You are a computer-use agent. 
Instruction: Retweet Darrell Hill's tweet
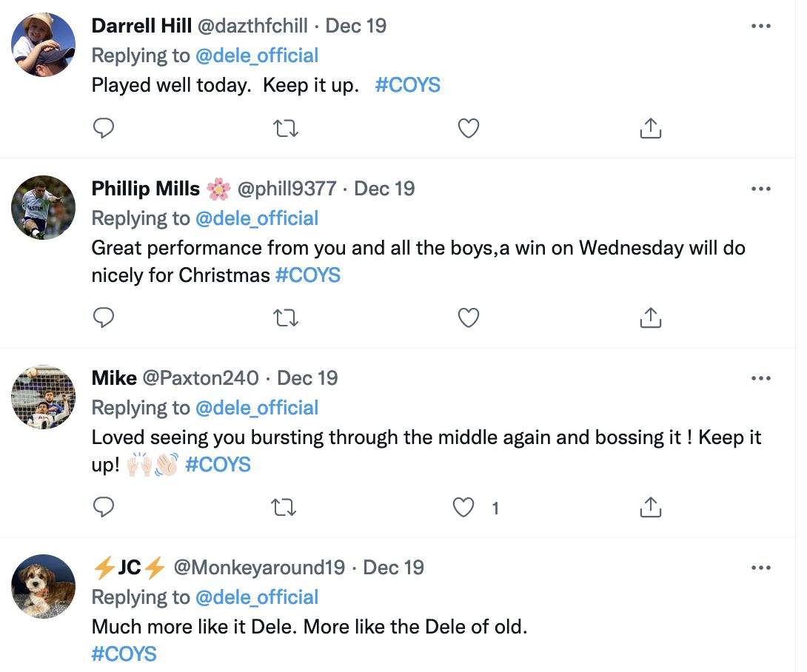point(286,128)
